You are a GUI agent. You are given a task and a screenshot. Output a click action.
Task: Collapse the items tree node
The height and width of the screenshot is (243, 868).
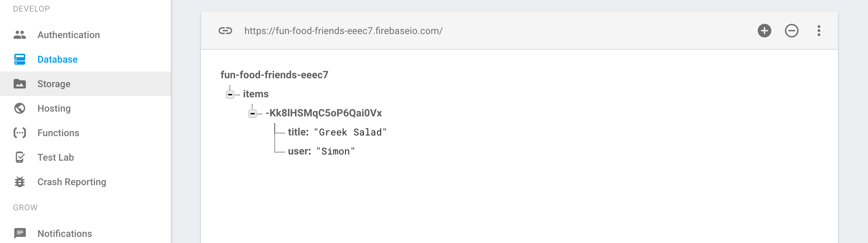(x=230, y=94)
